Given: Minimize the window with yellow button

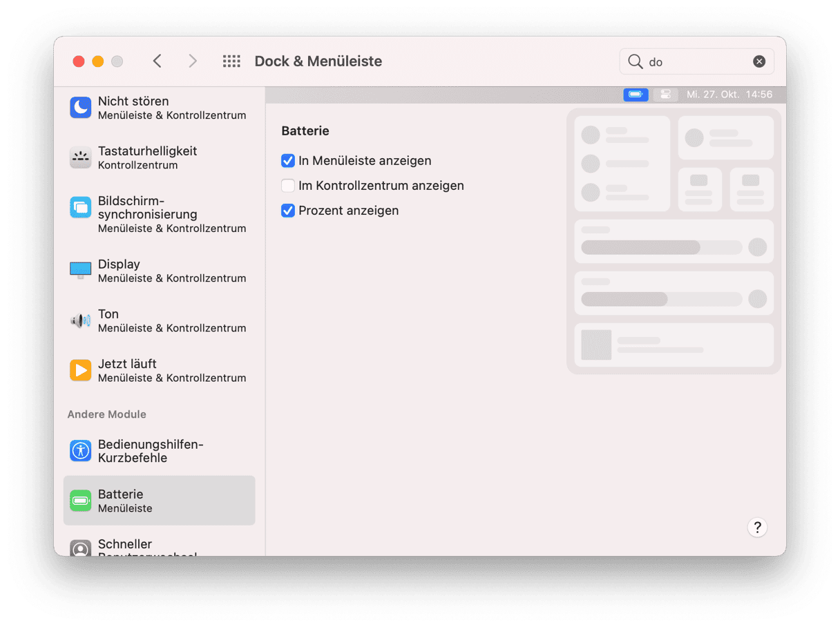Looking at the screenshot, I should [x=98, y=61].
